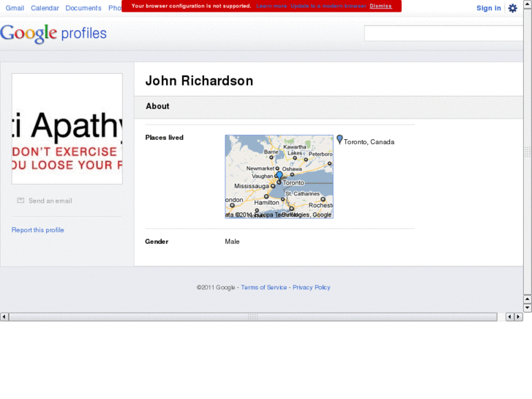This screenshot has width=532, height=399.
Task: Click the Toronto, Canada text
Action: (369, 142)
